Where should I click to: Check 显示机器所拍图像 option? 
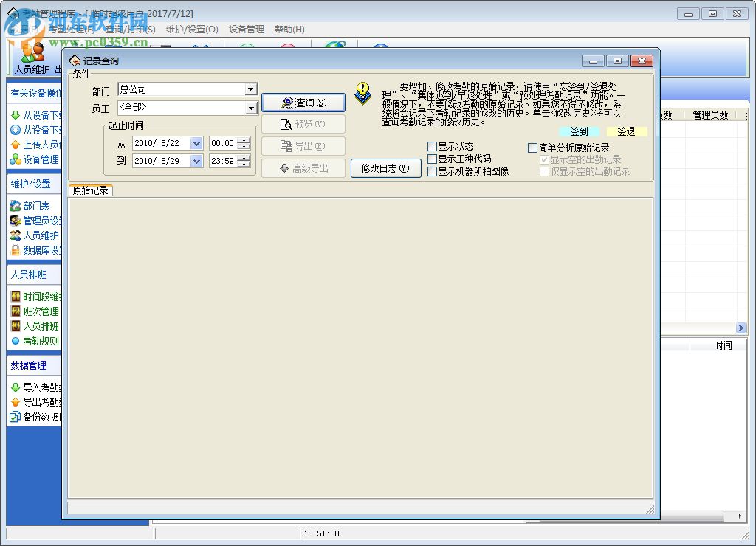tap(433, 172)
